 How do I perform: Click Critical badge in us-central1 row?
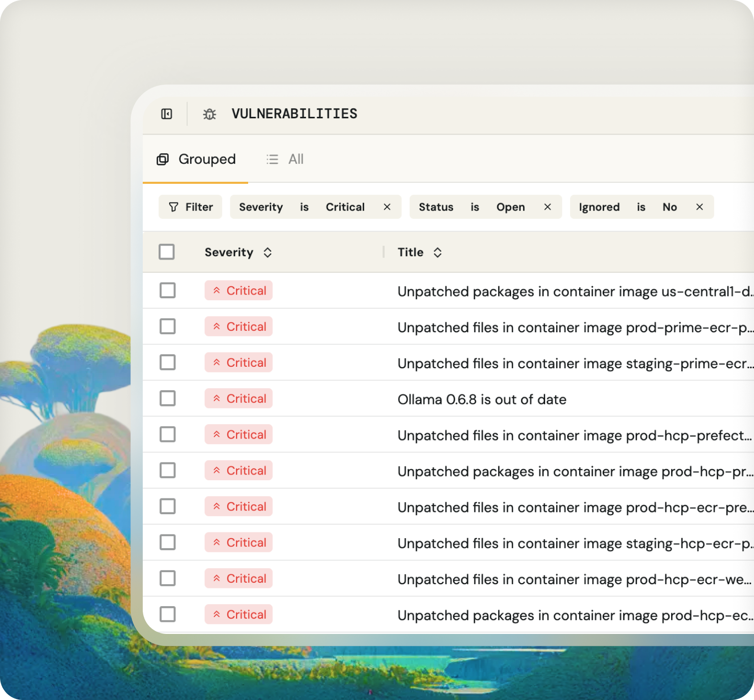tap(239, 290)
